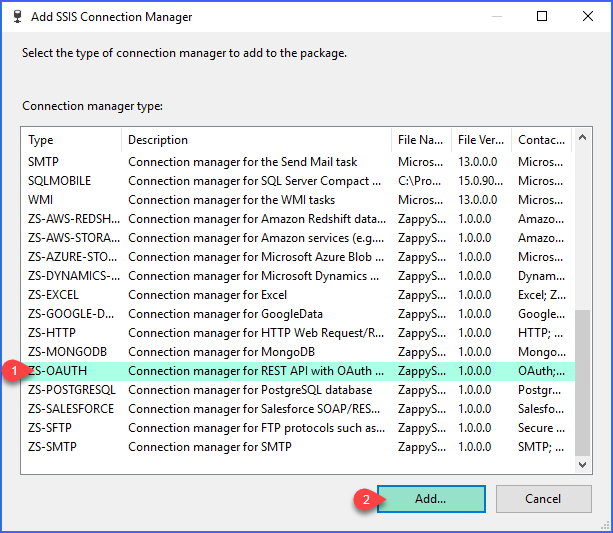
Task: Click the scrollbar down arrow
Action: coord(582,465)
